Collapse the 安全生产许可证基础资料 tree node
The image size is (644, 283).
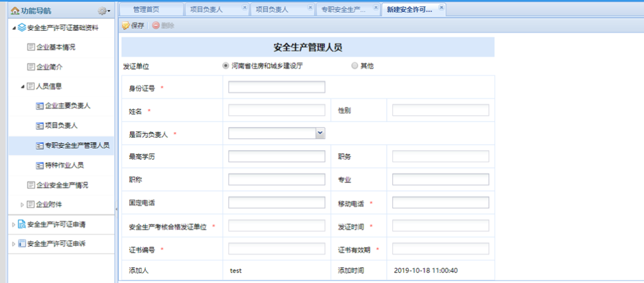tap(14, 28)
